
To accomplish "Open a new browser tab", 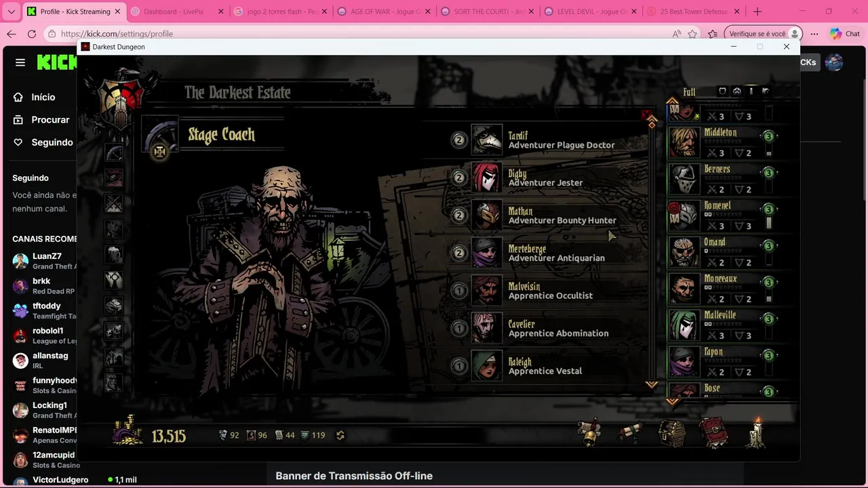I will point(757,12).
